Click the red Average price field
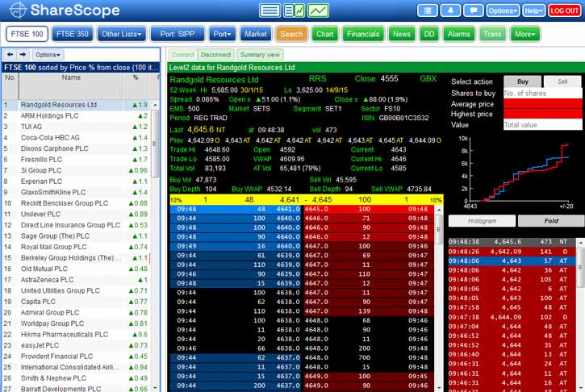 pos(541,103)
